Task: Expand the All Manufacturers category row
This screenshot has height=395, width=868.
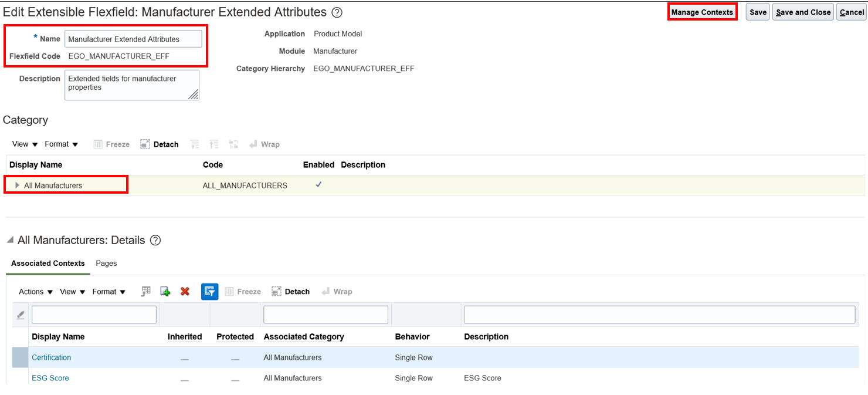Action: click(x=17, y=185)
